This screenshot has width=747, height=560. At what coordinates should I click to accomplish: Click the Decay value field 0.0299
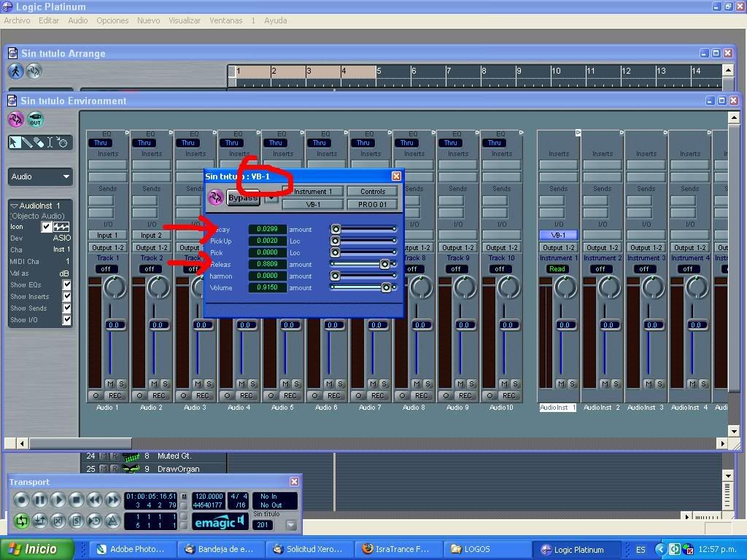(267, 229)
